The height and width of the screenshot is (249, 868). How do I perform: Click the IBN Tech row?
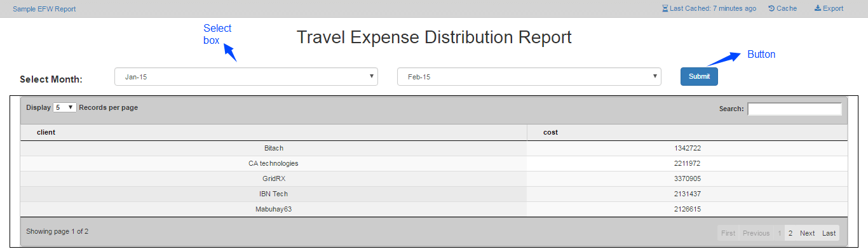click(x=434, y=194)
